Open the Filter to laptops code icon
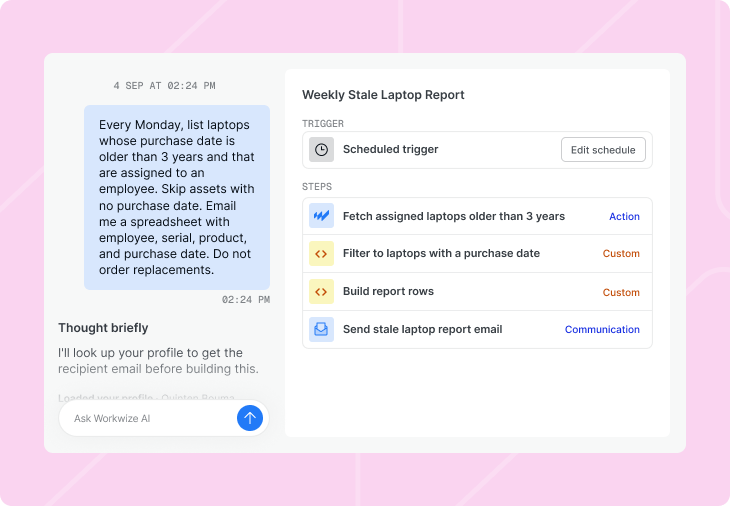The width and height of the screenshot is (730, 506). coord(321,254)
